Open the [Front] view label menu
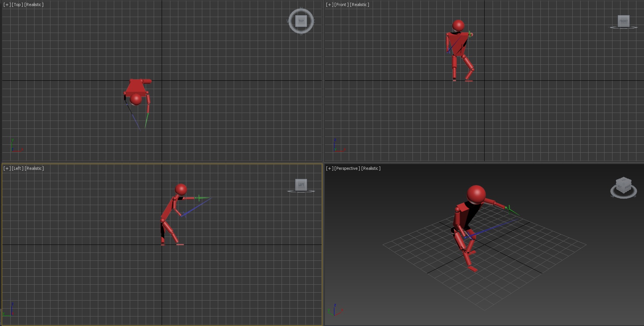Screen dimensions: 644x326 (341, 5)
